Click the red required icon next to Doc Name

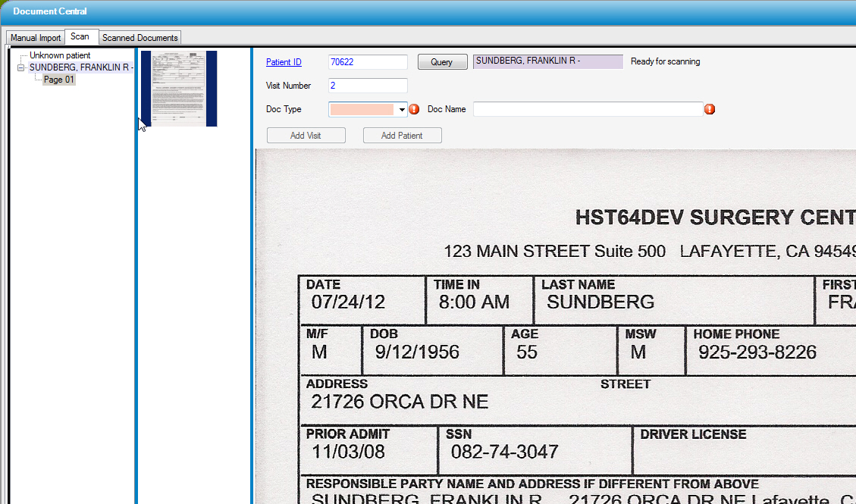tap(710, 109)
